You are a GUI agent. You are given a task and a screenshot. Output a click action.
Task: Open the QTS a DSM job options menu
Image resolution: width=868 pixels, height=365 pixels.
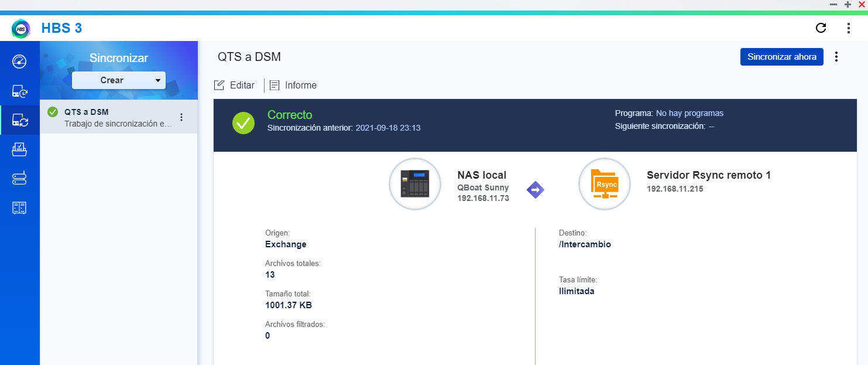(x=181, y=117)
